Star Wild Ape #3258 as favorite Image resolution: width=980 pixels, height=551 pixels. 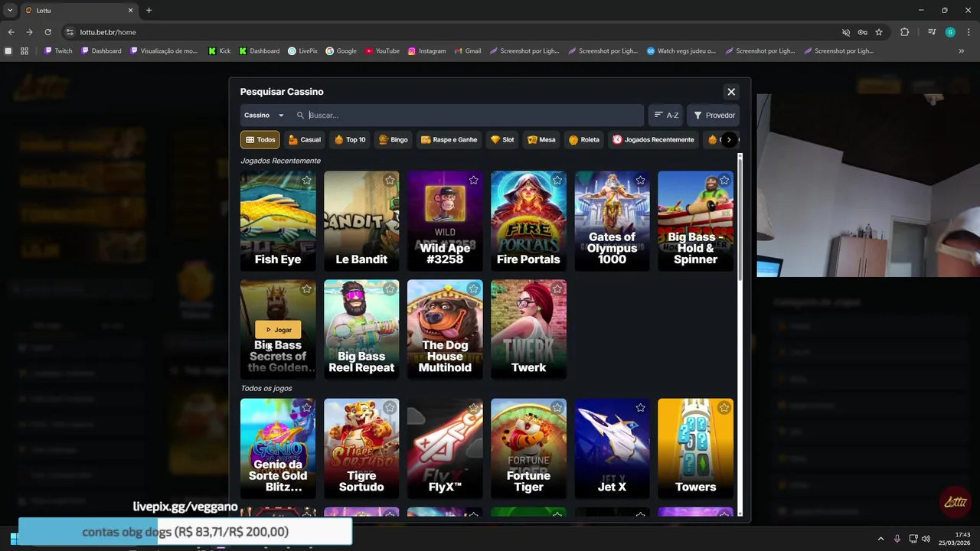pos(473,181)
